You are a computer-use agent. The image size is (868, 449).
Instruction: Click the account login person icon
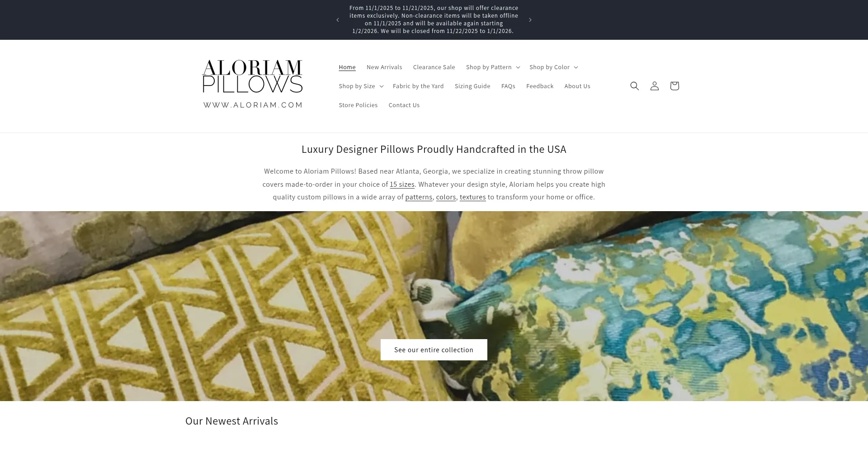click(x=654, y=86)
